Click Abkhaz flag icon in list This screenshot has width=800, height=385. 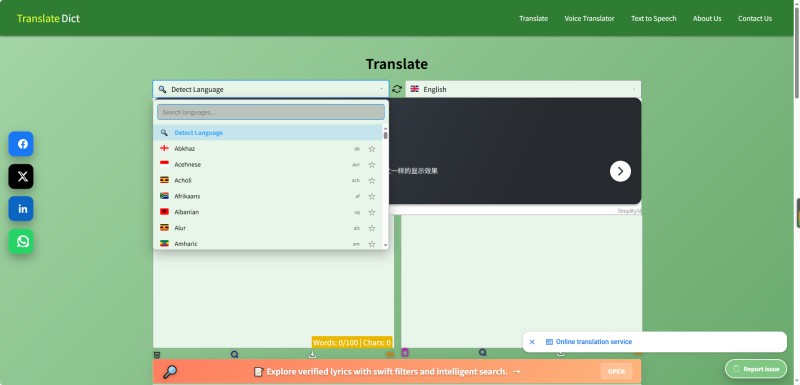tap(164, 148)
